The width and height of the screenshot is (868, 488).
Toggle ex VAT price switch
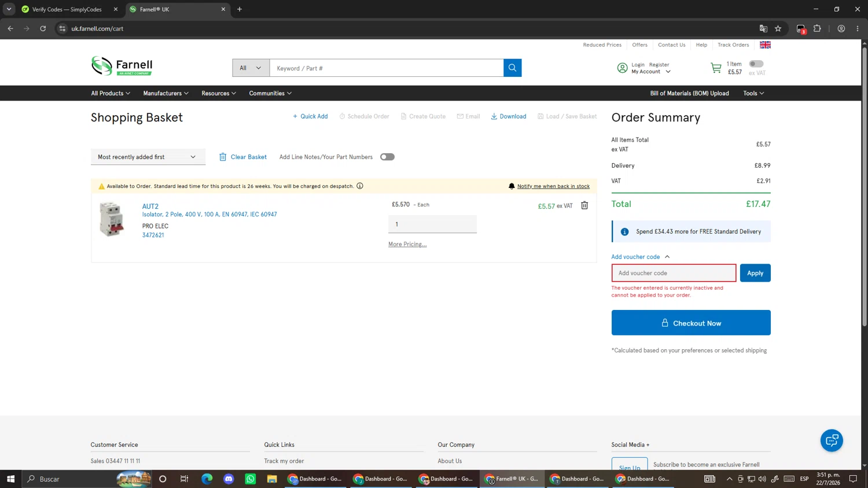(756, 64)
